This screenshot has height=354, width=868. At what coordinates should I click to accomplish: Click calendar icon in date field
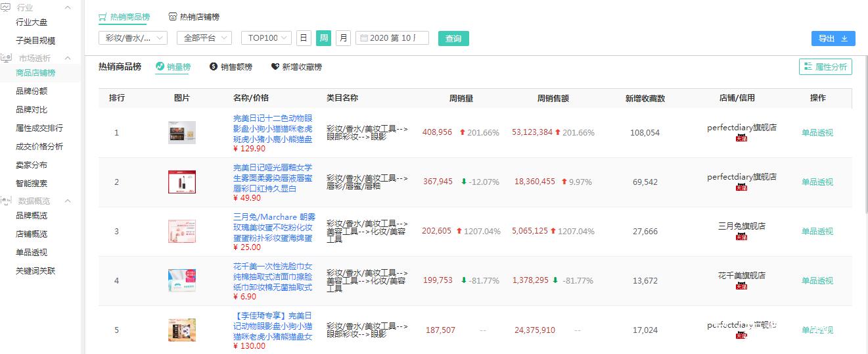[x=363, y=38]
